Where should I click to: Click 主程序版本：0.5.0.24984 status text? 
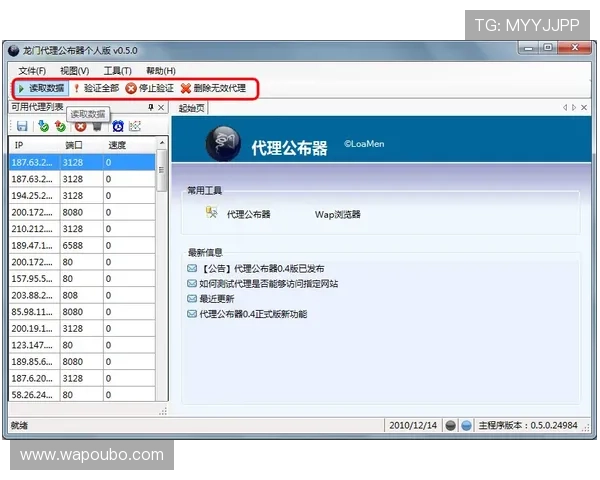pos(528,426)
